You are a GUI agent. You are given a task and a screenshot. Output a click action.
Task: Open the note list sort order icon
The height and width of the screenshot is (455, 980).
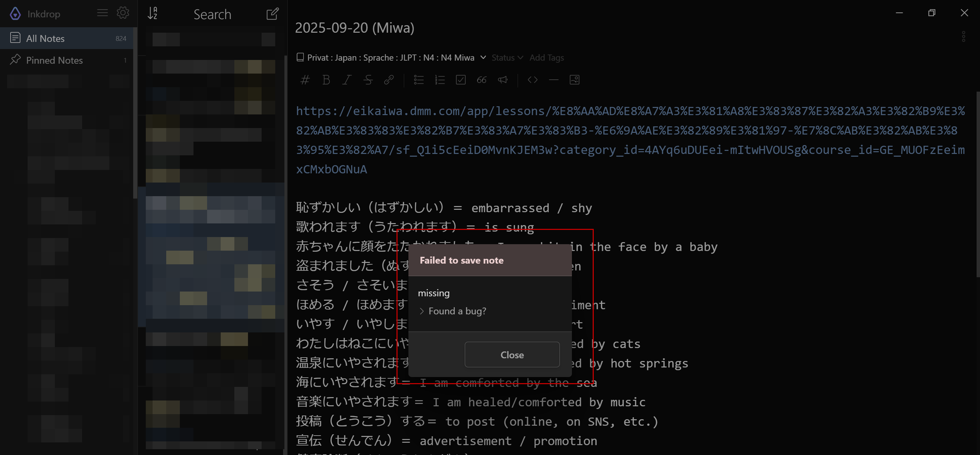tap(153, 14)
